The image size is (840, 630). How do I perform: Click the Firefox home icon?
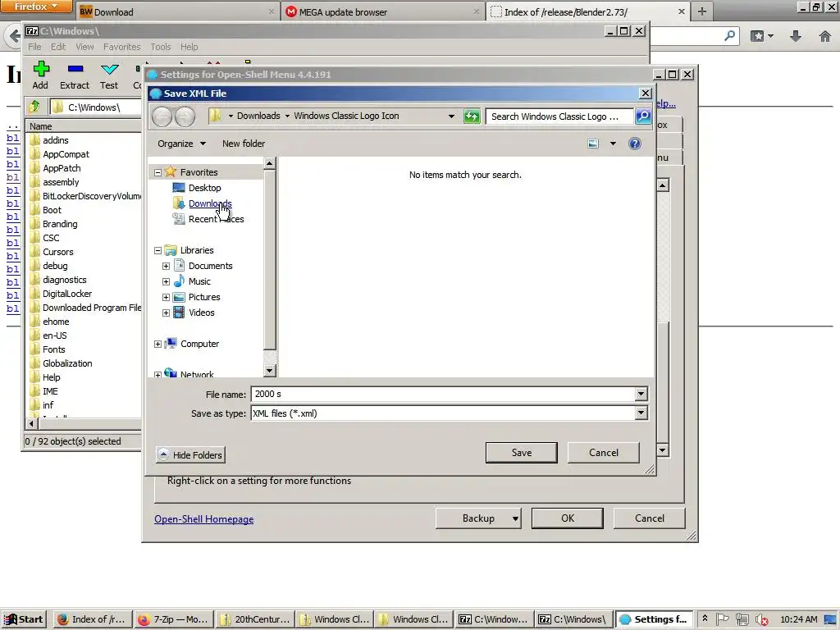pyautogui.click(x=825, y=36)
